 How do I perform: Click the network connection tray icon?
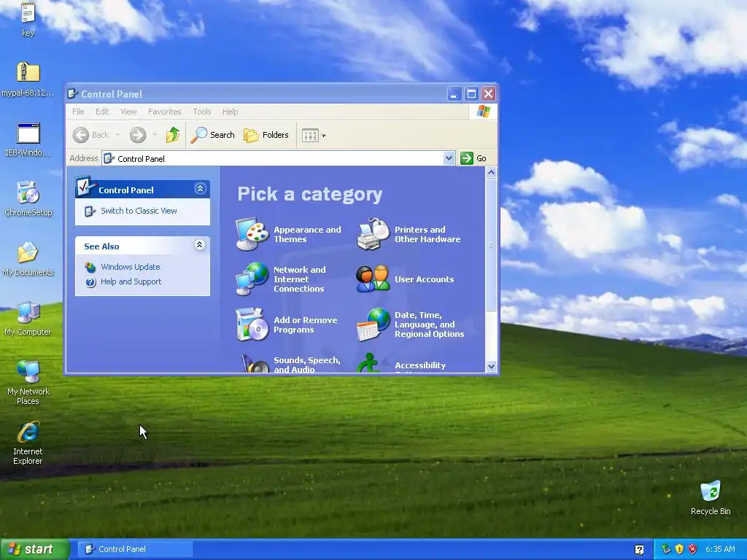(666, 549)
